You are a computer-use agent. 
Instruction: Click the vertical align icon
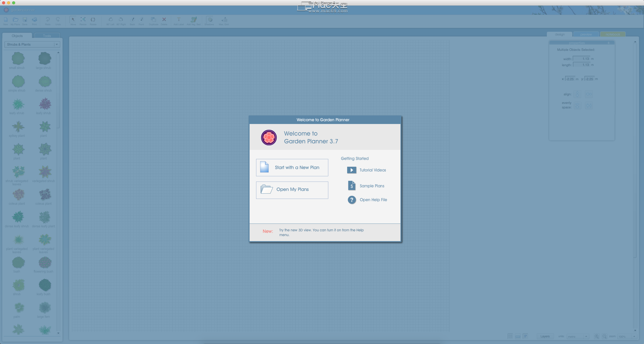click(x=577, y=94)
